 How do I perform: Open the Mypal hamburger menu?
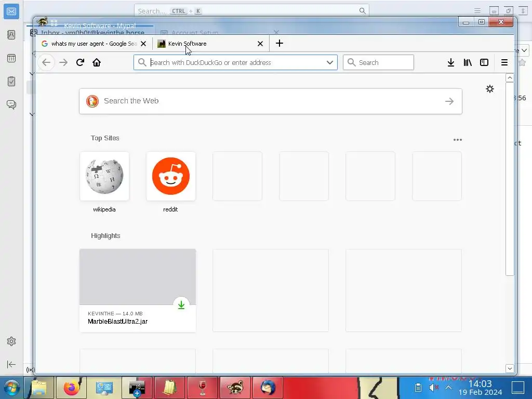(504, 62)
